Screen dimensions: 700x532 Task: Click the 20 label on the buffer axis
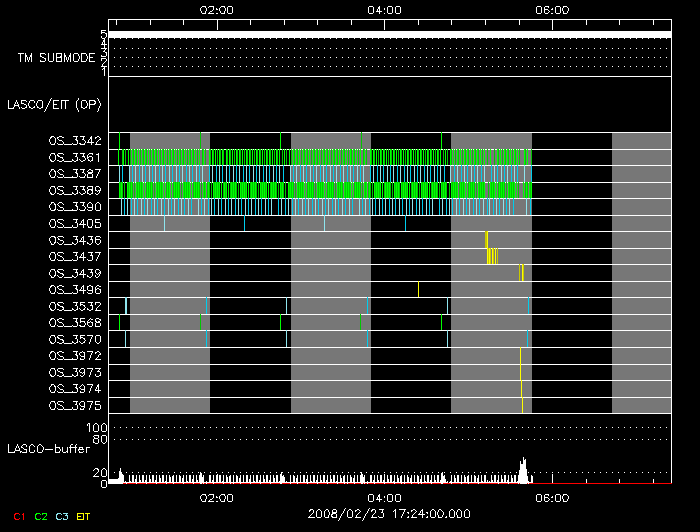(100, 473)
